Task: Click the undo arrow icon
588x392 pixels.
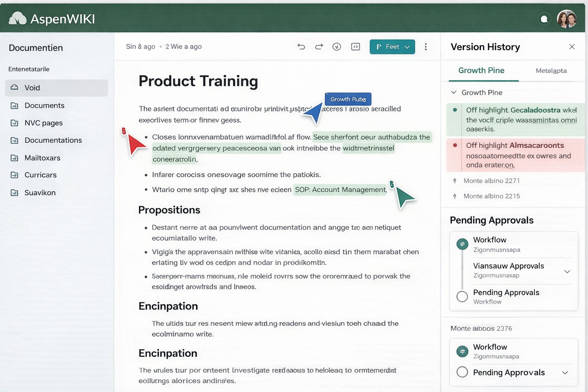Action: tap(301, 47)
